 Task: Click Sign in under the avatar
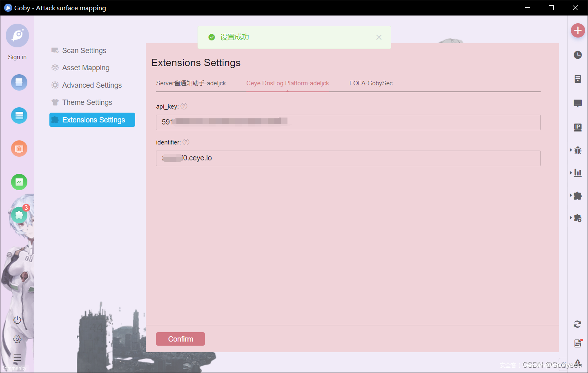[17, 57]
